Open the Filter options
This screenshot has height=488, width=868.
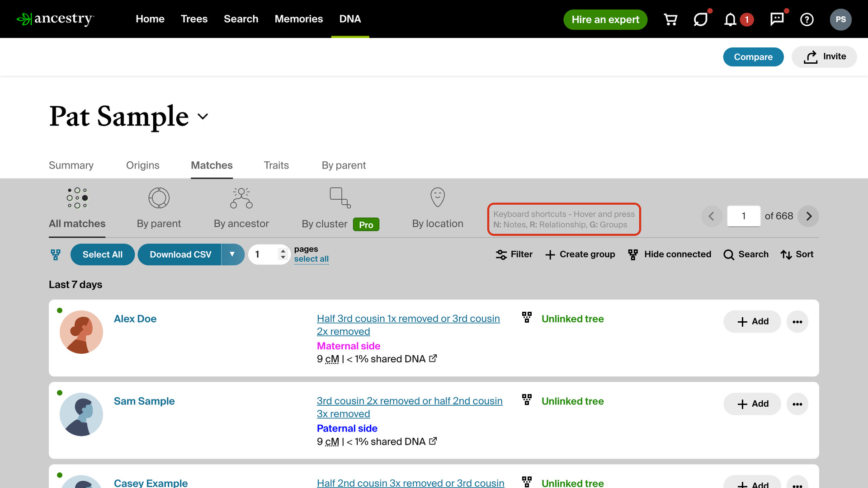tap(514, 254)
